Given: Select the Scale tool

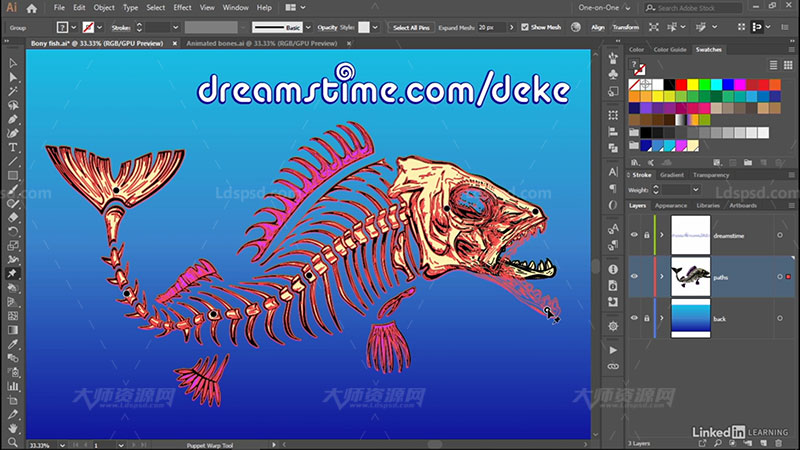Looking at the screenshot, I should click(13, 245).
